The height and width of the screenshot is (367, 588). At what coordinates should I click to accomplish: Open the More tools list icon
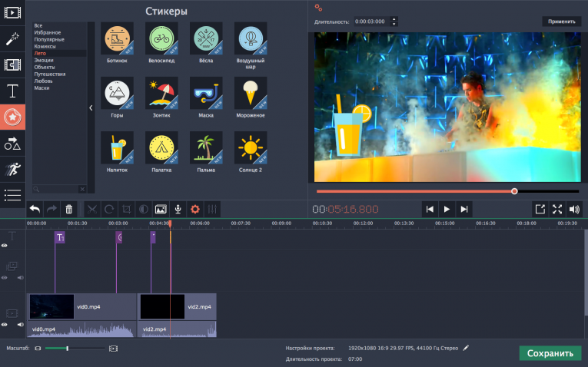(12, 195)
